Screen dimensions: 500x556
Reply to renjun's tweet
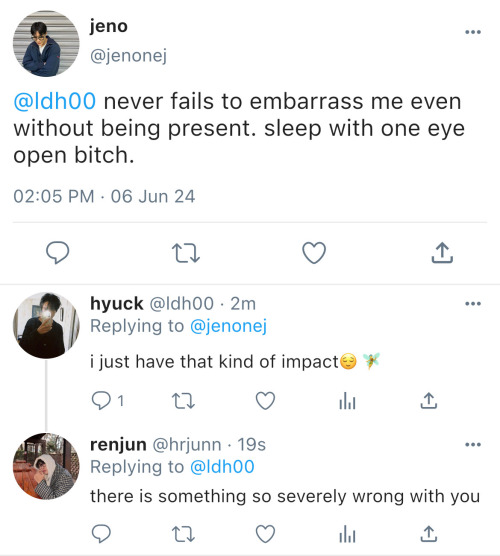pyautogui.click(x=101, y=534)
